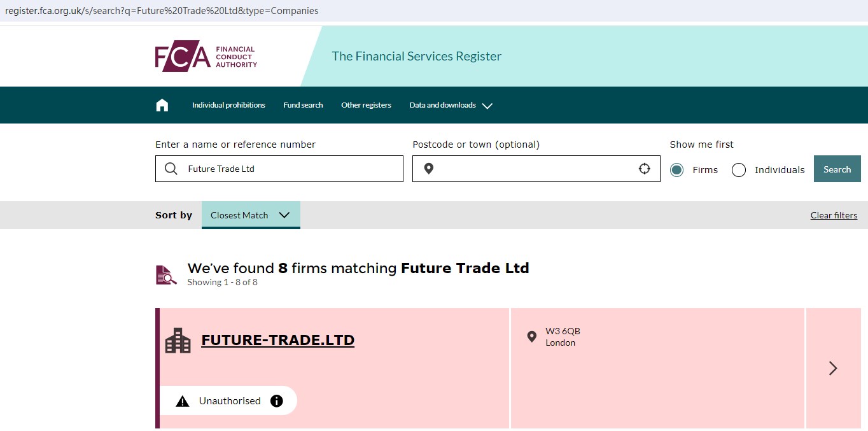This screenshot has width=868, height=431.
Task: Click the home icon in navigation bar
Action: tap(162, 105)
